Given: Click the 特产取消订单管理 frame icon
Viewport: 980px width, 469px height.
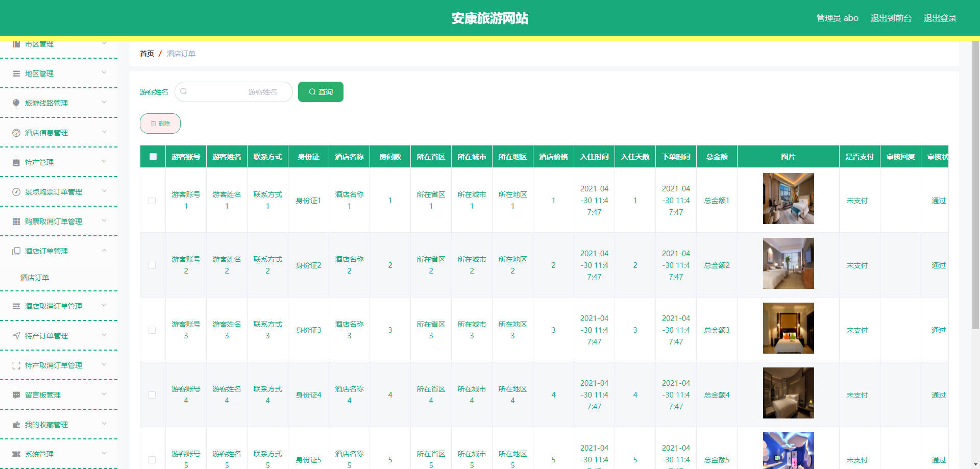Looking at the screenshot, I should point(16,365).
